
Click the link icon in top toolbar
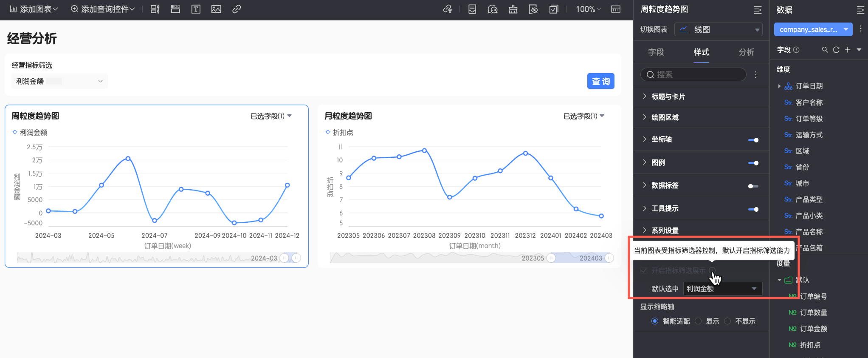tap(237, 9)
